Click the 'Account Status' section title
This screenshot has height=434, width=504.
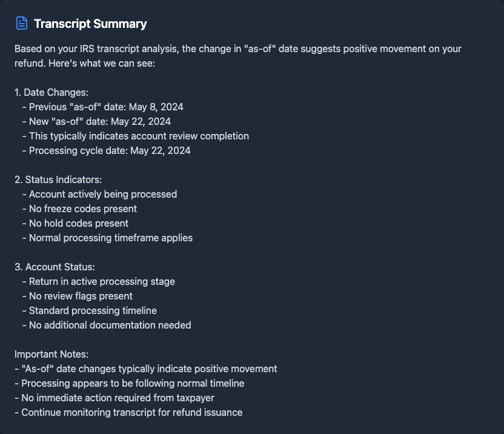click(55, 267)
